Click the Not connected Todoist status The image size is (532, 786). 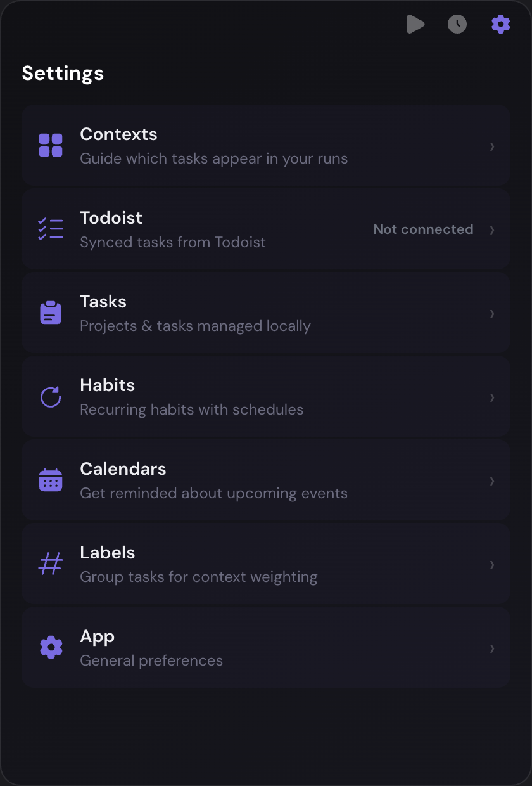click(423, 229)
